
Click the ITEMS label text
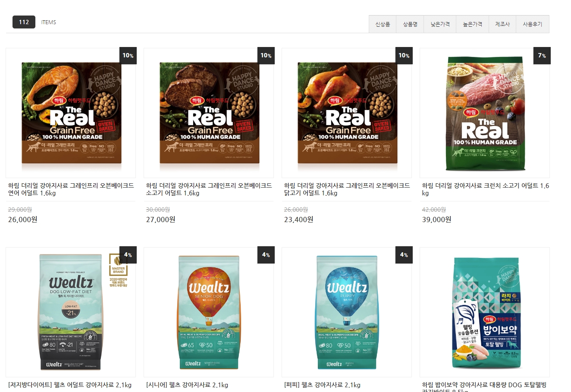[49, 22]
